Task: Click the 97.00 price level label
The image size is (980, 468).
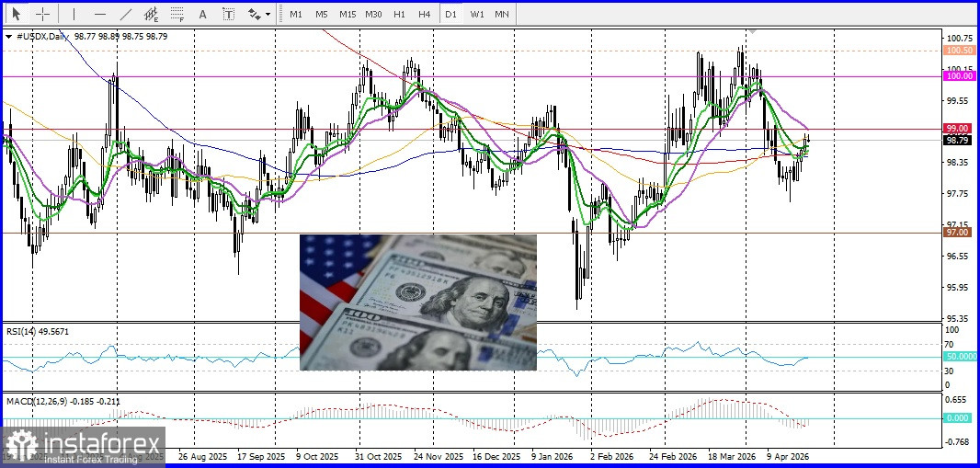Action: coord(958,232)
